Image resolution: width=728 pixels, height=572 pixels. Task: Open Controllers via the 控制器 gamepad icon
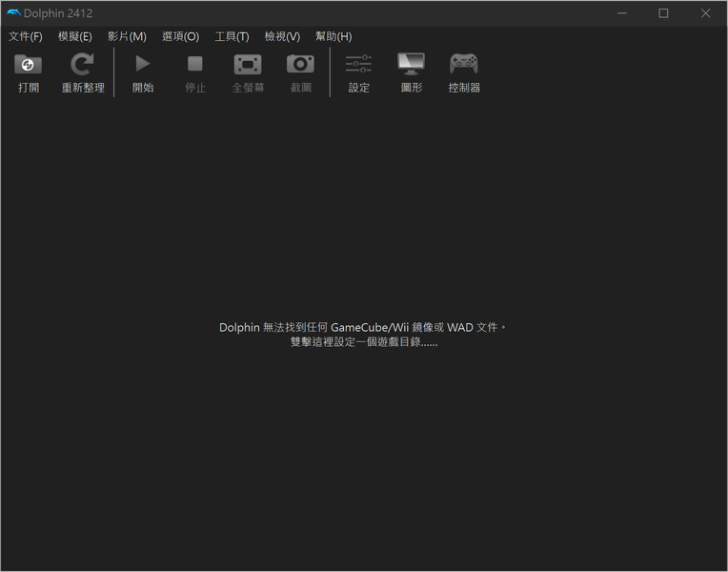(464, 64)
